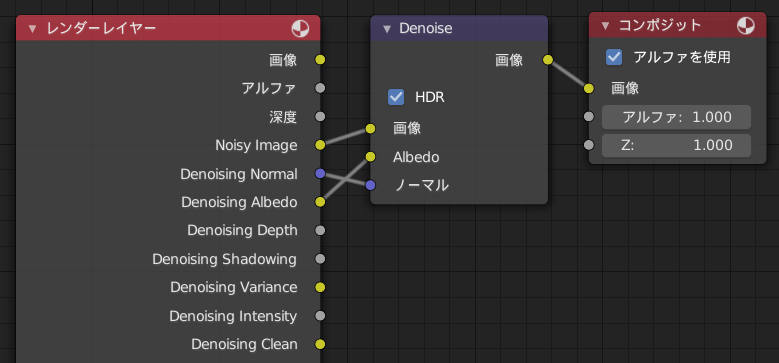Click the アルファ 1.000 value field
779x363 pixels.
tap(676, 117)
